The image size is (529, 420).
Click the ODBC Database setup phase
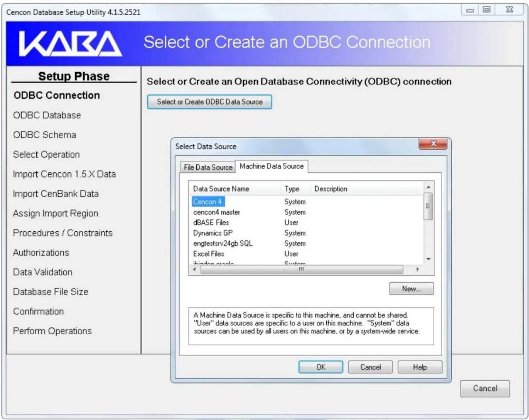[x=47, y=115]
